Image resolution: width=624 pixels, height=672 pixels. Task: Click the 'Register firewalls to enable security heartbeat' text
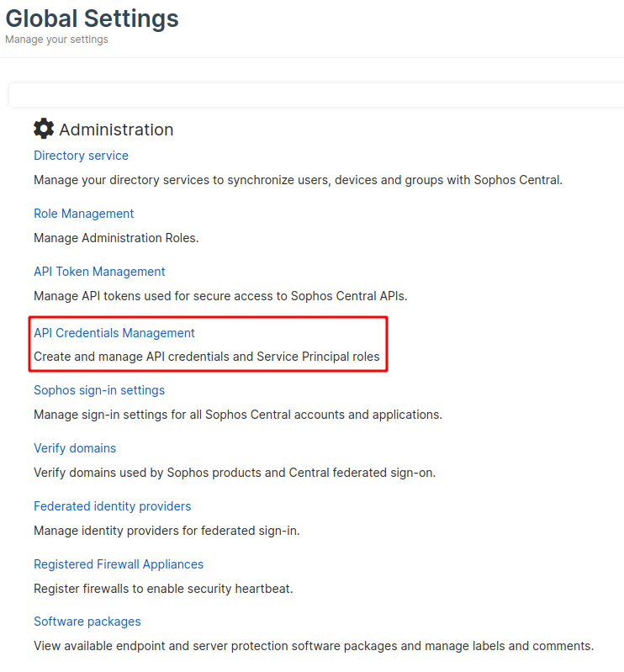pos(163,589)
